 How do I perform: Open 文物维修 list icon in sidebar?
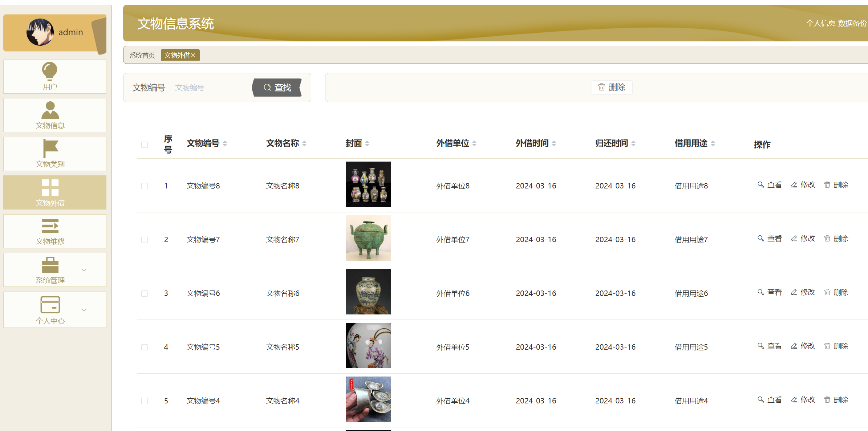pyautogui.click(x=50, y=226)
